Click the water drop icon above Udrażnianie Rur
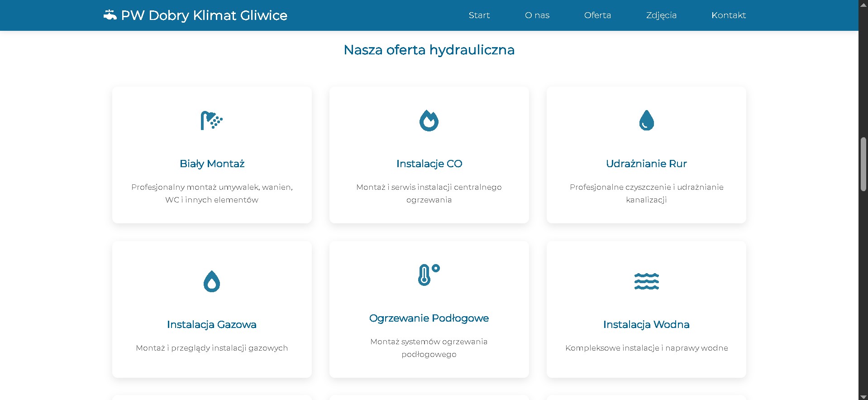The width and height of the screenshot is (868, 400). [x=646, y=120]
